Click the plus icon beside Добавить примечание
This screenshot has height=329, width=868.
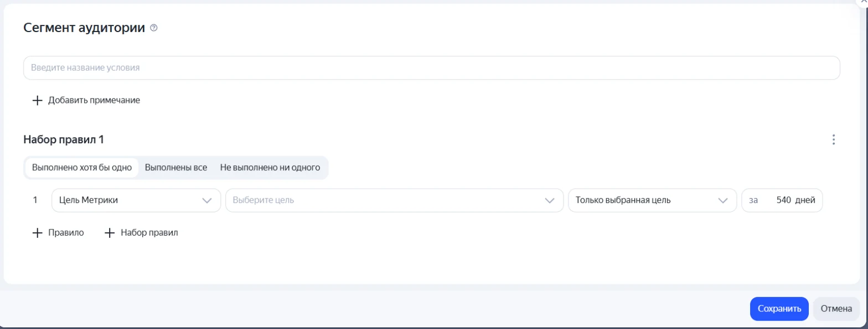click(37, 100)
